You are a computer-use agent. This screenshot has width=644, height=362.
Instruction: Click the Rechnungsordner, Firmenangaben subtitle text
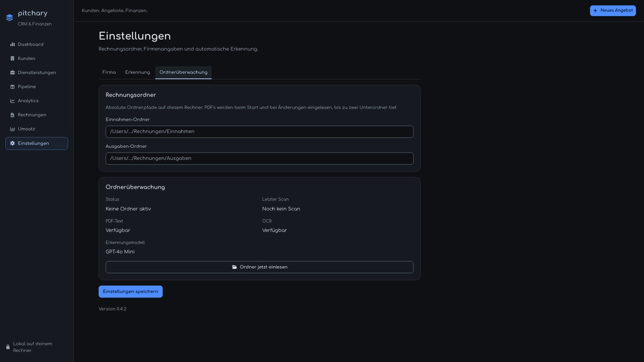178,49
